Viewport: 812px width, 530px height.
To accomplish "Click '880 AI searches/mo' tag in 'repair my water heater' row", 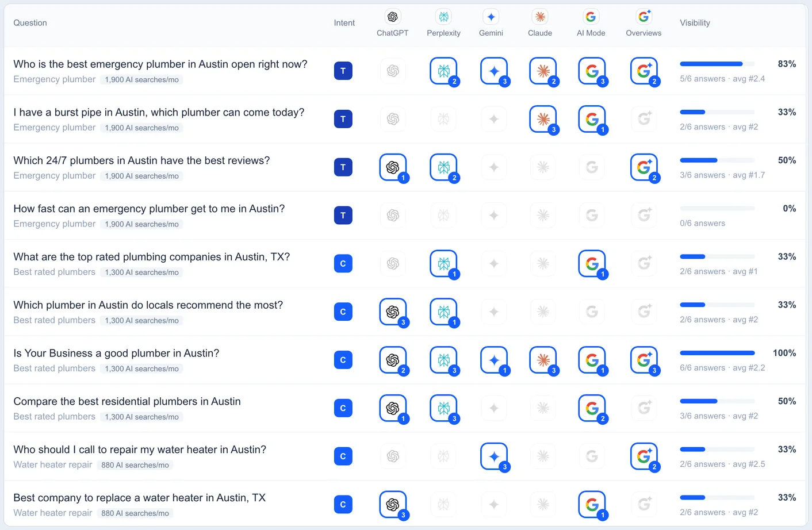I will click(x=135, y=465).
